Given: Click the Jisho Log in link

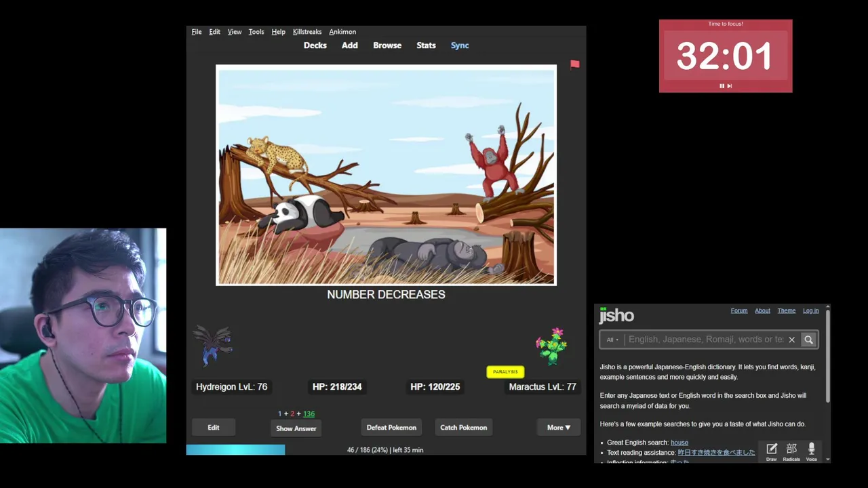Looking at the screenshot, I should coord(811,310).
